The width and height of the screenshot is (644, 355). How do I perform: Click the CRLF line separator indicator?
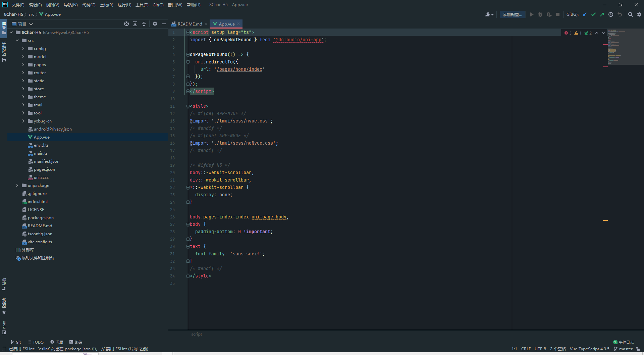(x=526, y=349)
